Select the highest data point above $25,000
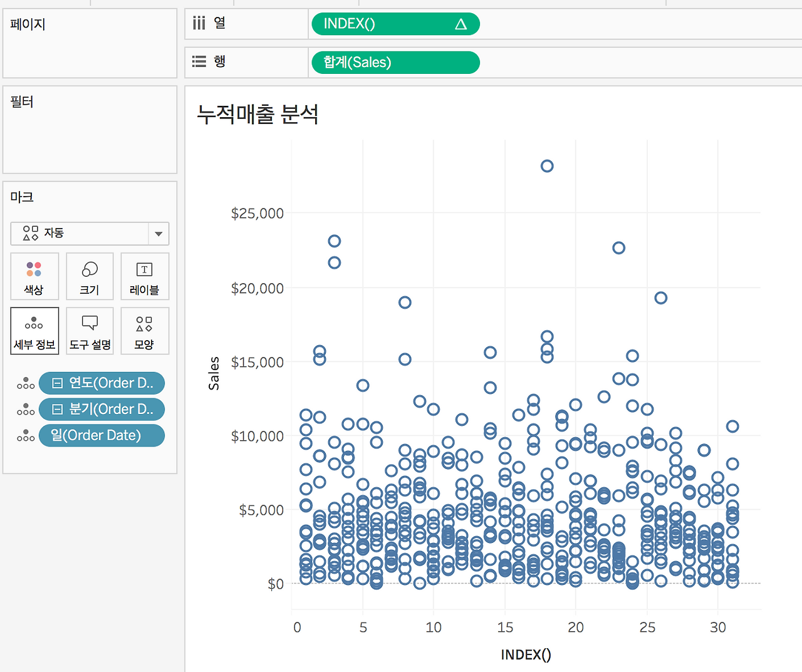This screenshot has height=672, width=802. click(547, 166)
